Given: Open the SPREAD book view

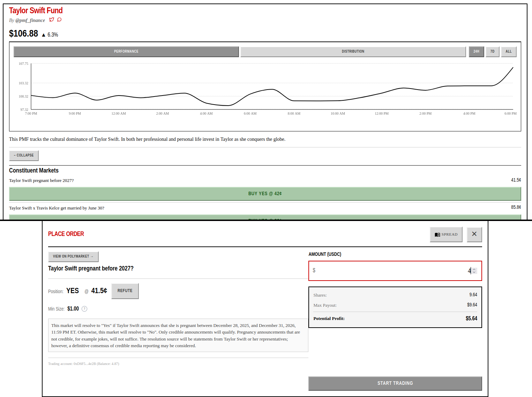Looking at the screenshot, I should (x=446, y=234).
